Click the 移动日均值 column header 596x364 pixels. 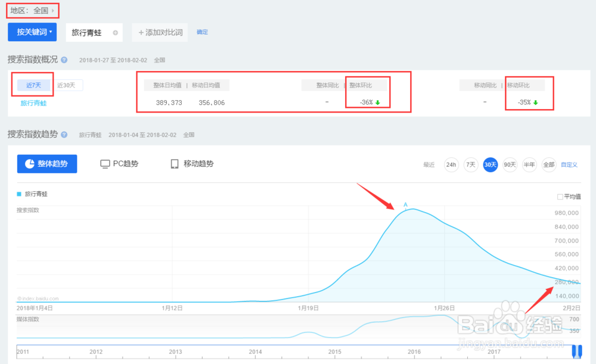(206, 85)
